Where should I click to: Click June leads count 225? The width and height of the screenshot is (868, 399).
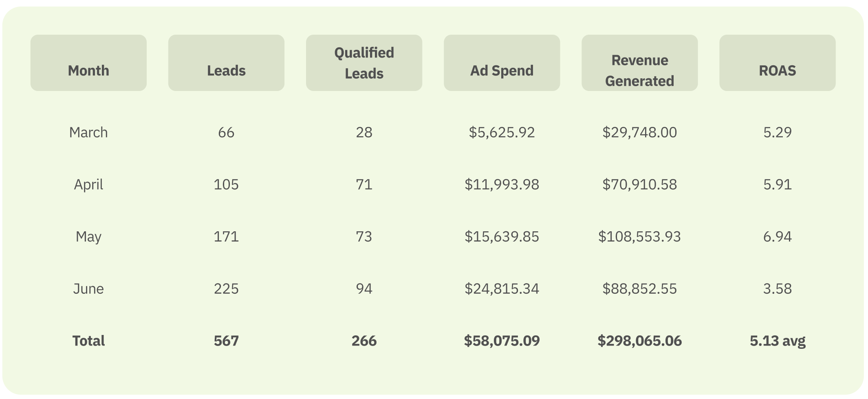tap(226, 289)
